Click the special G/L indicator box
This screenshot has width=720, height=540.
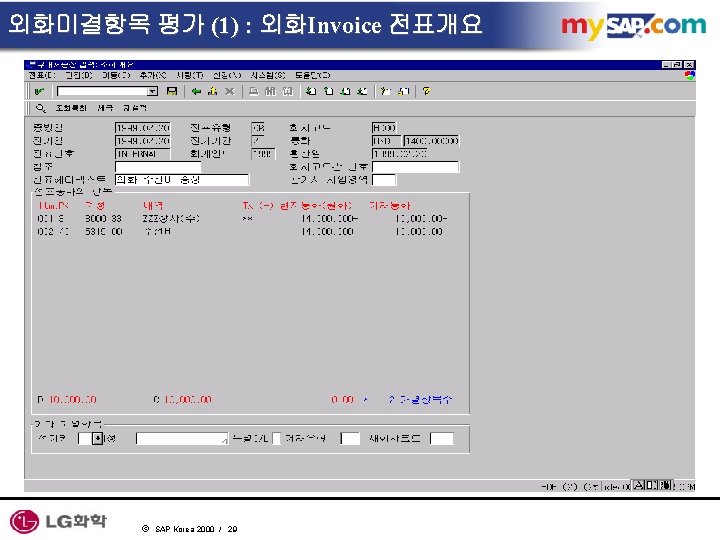click(x=276, y=439)
